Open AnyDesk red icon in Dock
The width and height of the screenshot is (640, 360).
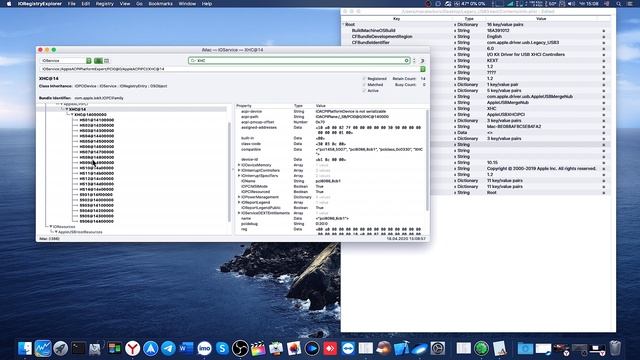pyautogui.click(x=330, y=348)
